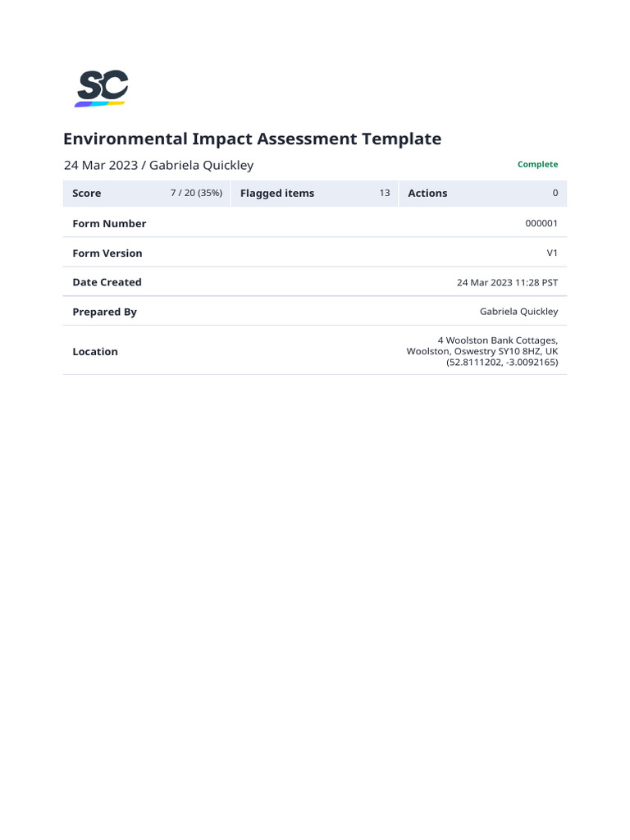Select the title 'Environmental Impact Assessment Template'

tap(253, 139)
